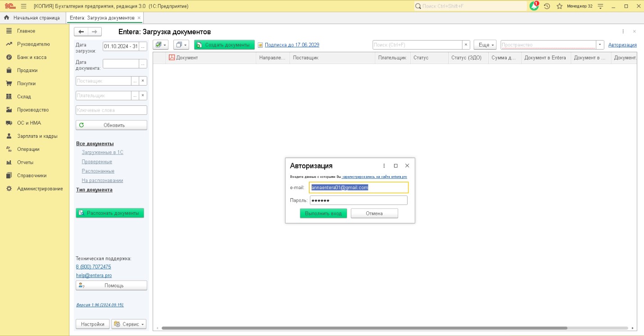644x336 pixels.
Task: Click the Дата загрузки period field
Action: (x=121, y=46)
